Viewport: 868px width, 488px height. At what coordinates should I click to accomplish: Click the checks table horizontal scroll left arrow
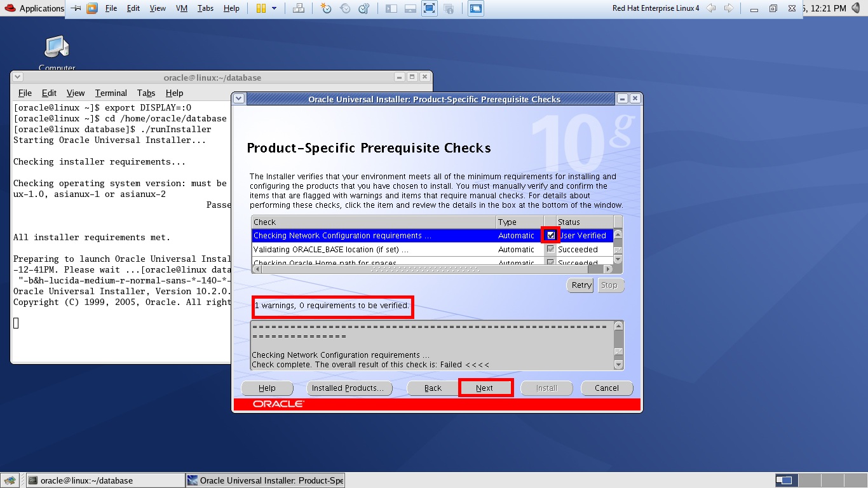[x=257, y=269]
